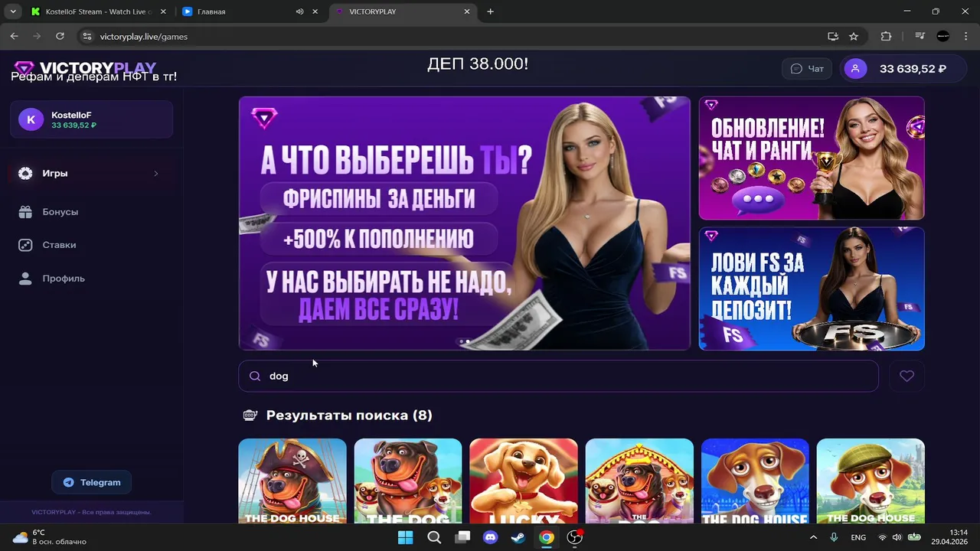Viewport: 980px width, 551px height.
Task: Open Chrome from the taskbar
Action: tap(546, 537)
